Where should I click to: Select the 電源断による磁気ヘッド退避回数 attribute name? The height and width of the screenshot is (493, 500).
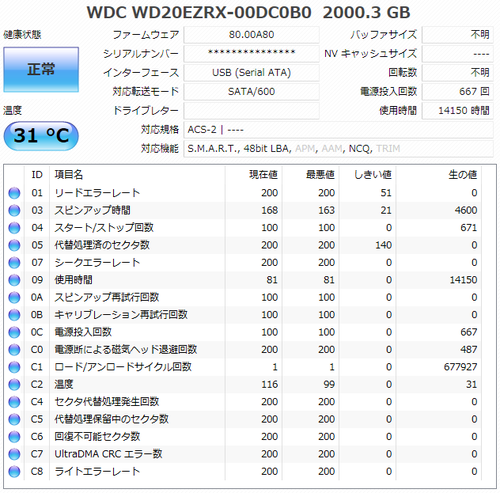[x=126, y=350]
